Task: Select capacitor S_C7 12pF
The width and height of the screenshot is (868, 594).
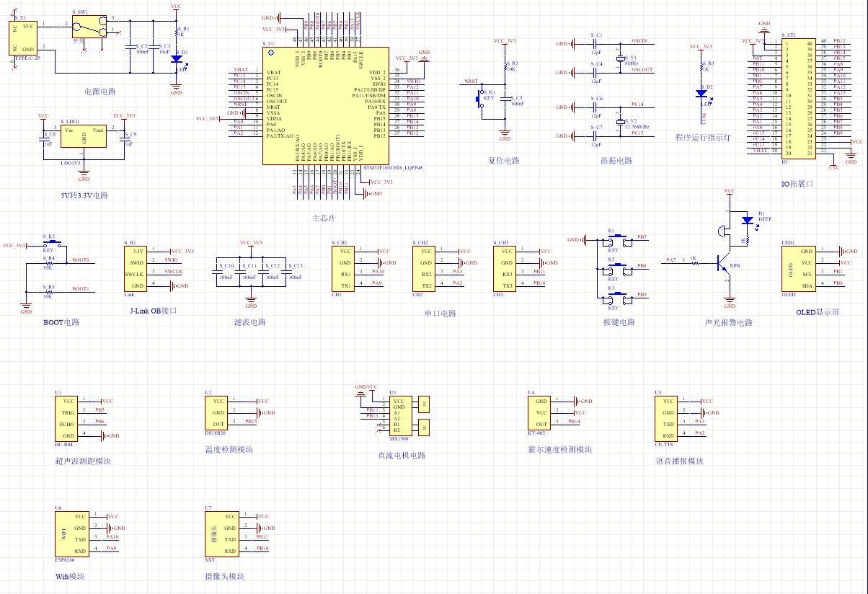Action: pyautogui.click(x=595, y=136)
